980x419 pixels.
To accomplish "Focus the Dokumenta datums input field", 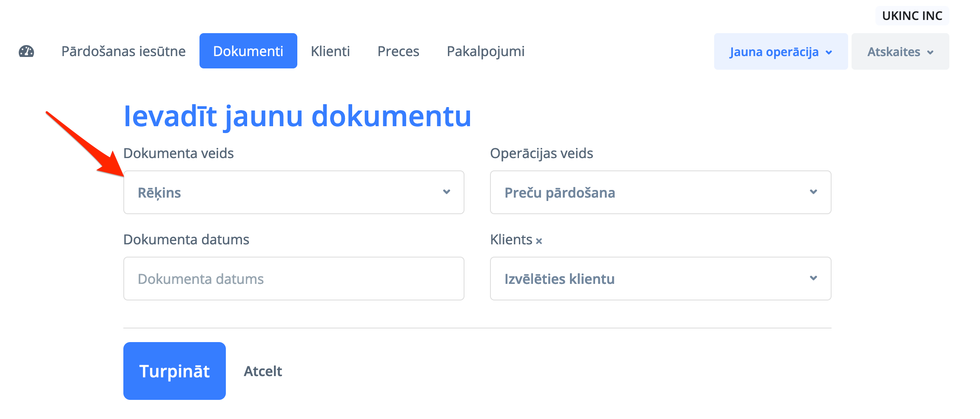I will click(x=293, y=279).
